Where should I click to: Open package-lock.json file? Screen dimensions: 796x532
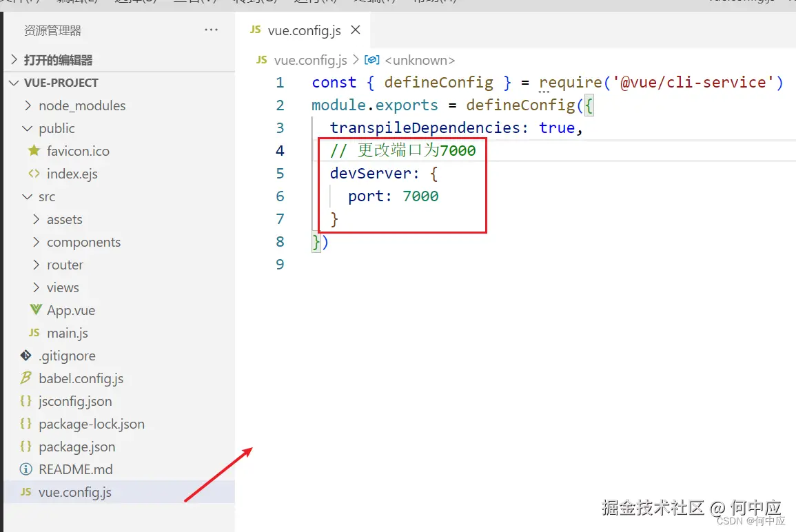[92, 424]
